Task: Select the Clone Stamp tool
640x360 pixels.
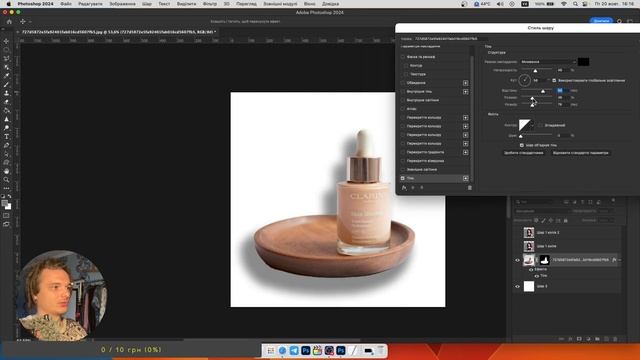Action: [6, 93]
